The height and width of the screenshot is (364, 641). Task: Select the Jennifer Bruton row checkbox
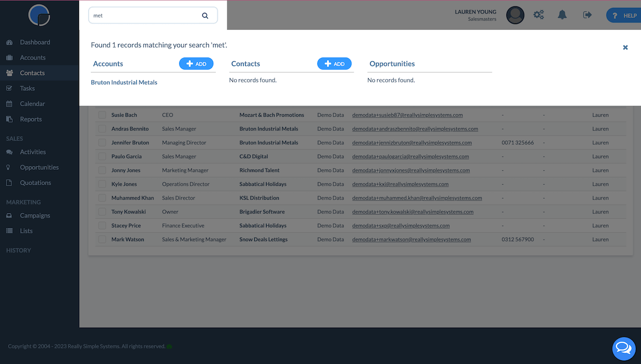102,143
